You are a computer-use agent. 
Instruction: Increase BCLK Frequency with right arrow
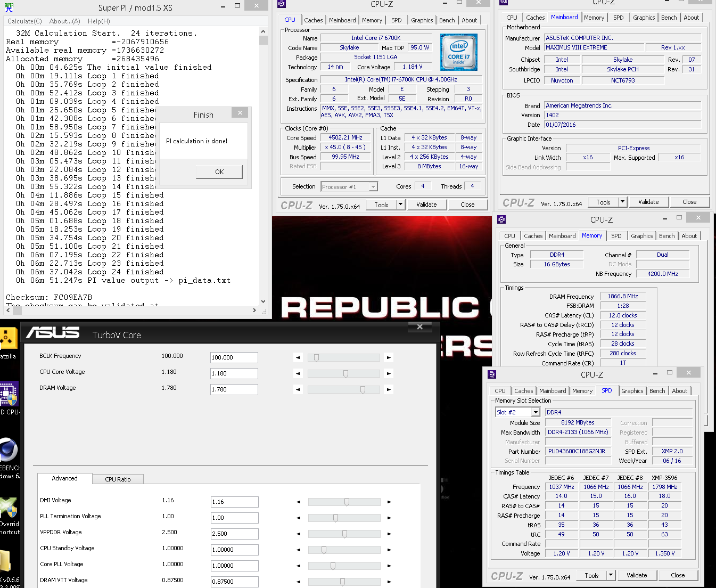pyautogui.click(x=389, y=358)
